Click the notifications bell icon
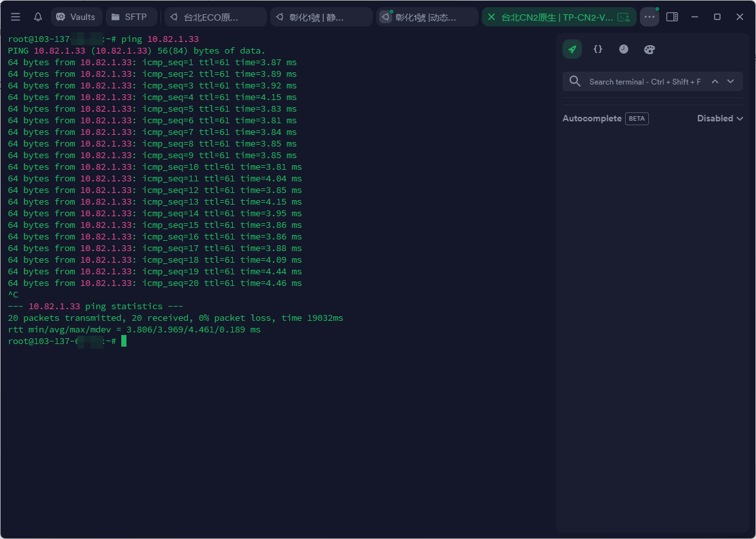This screenshot has width=756, height=539. (x=38, y=17)
